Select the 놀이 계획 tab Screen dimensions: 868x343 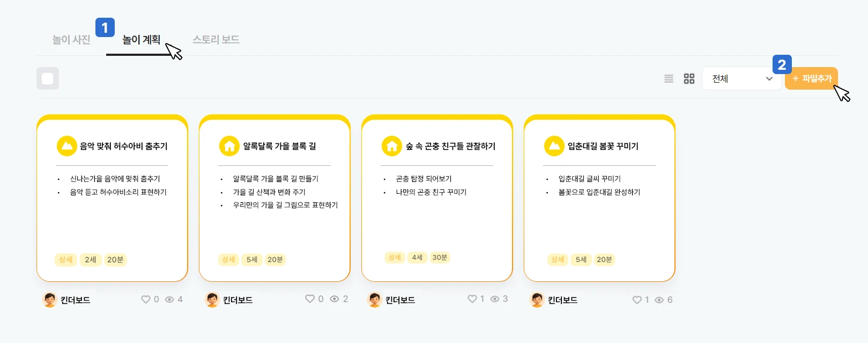point(141,40)
